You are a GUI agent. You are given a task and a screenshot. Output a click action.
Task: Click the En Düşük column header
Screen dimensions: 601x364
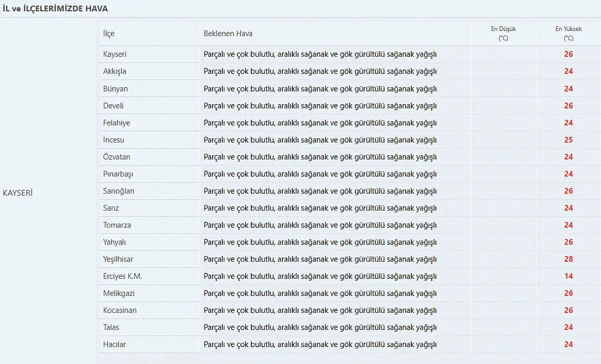click(503, 33)
